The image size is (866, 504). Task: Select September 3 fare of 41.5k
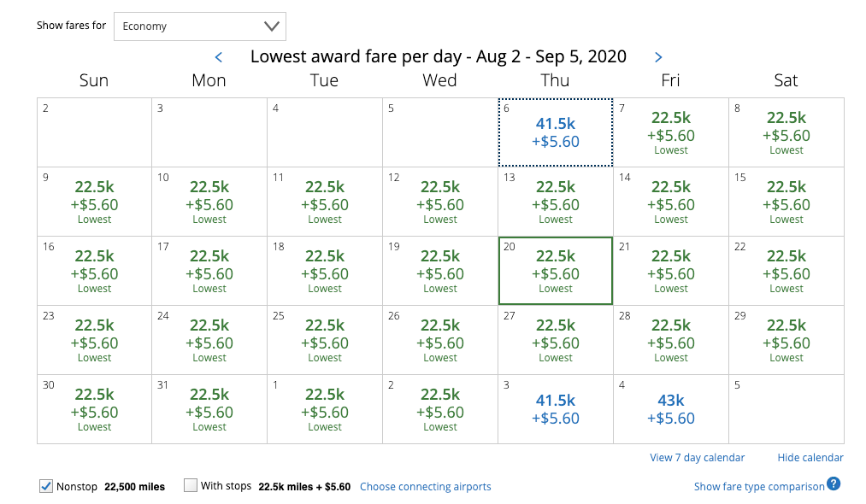(556, 409)
